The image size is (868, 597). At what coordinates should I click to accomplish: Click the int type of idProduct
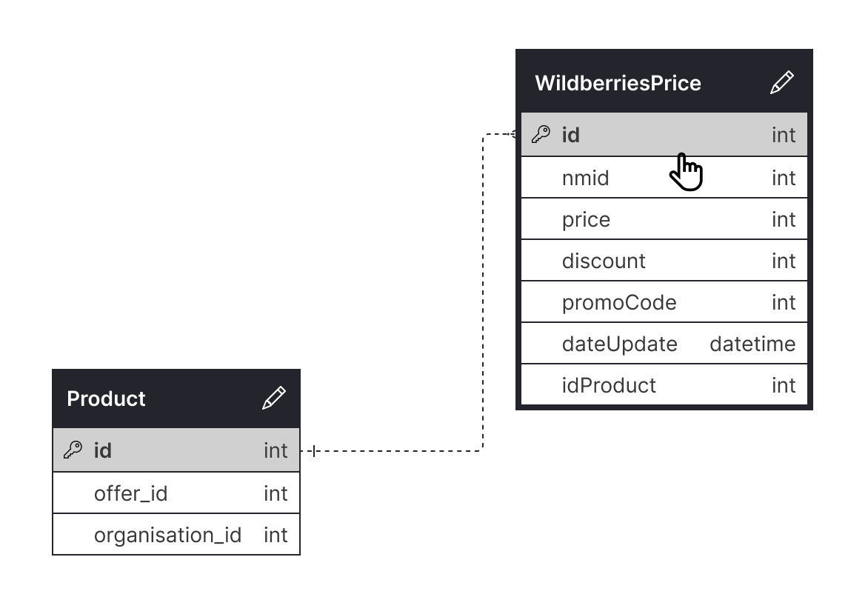[784, 385]
